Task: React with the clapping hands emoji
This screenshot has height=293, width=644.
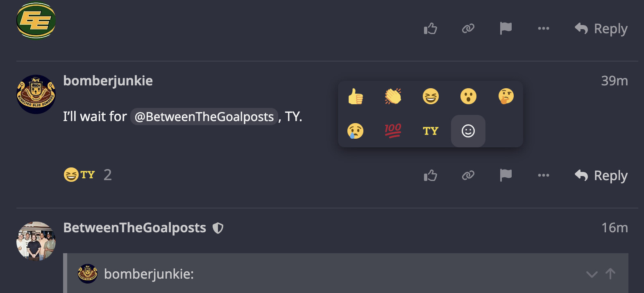Action: coord(393,96)
